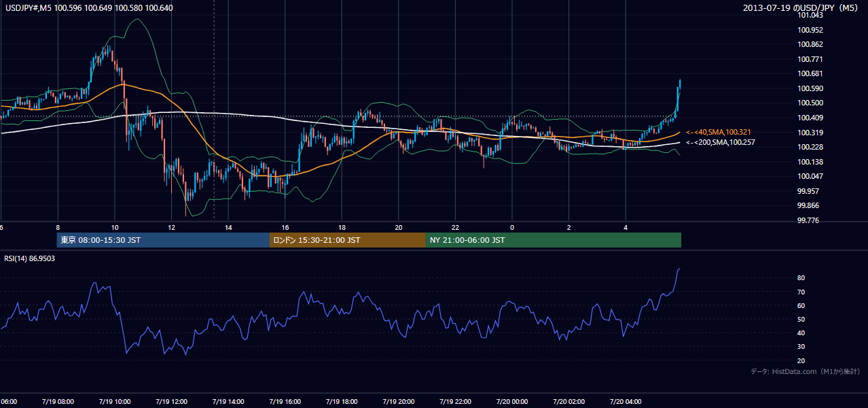Select the ロンドン 15:30-21:00 JST session bar

pyautogui.click(x=348, y=240)
